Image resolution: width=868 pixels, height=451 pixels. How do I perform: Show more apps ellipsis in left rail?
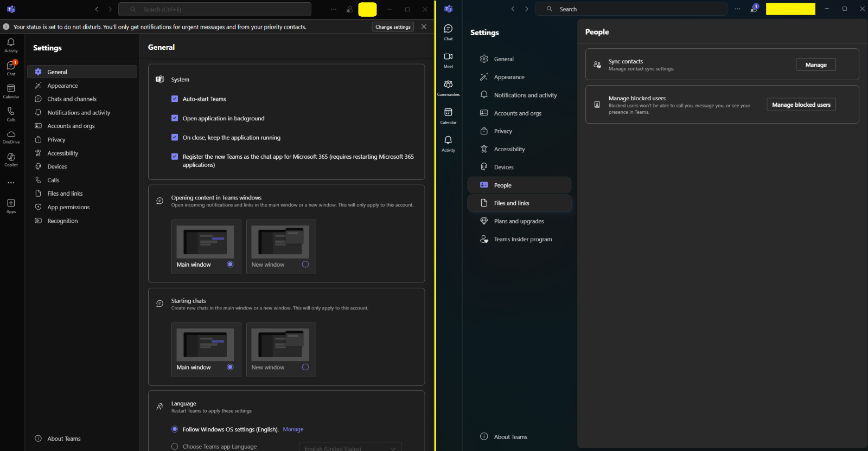[x=11, y=183]
